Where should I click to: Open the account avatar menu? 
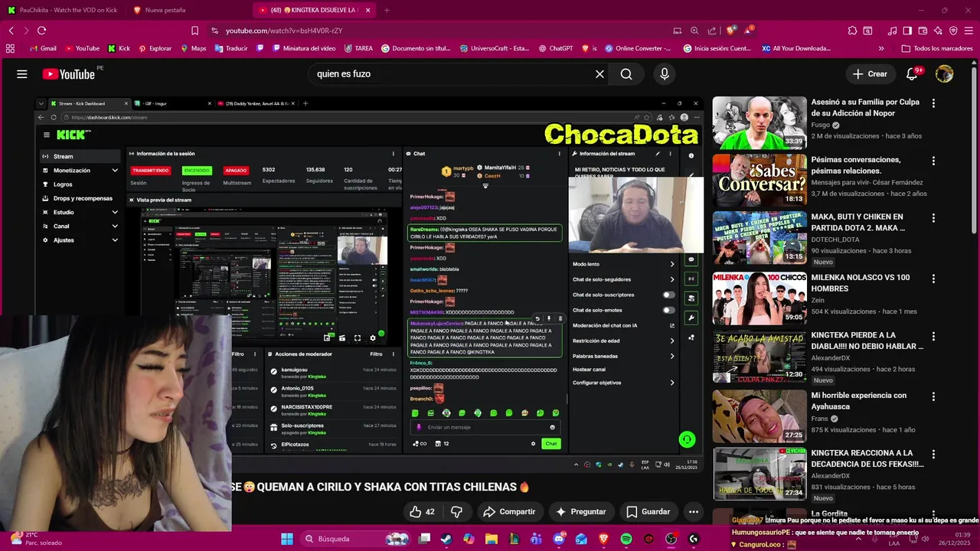click(x=945, y=74)
